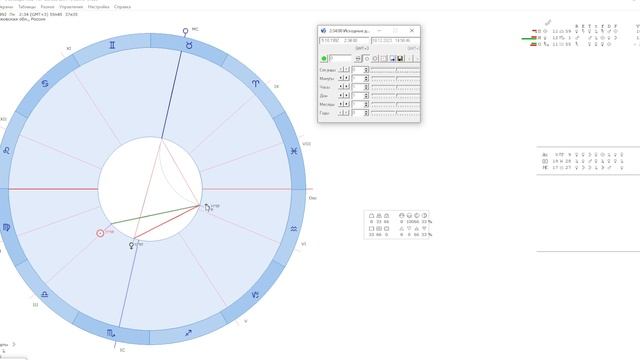Step seconds backward with the left arrow button
The image size is (640, 360).
tap(340, 69)
